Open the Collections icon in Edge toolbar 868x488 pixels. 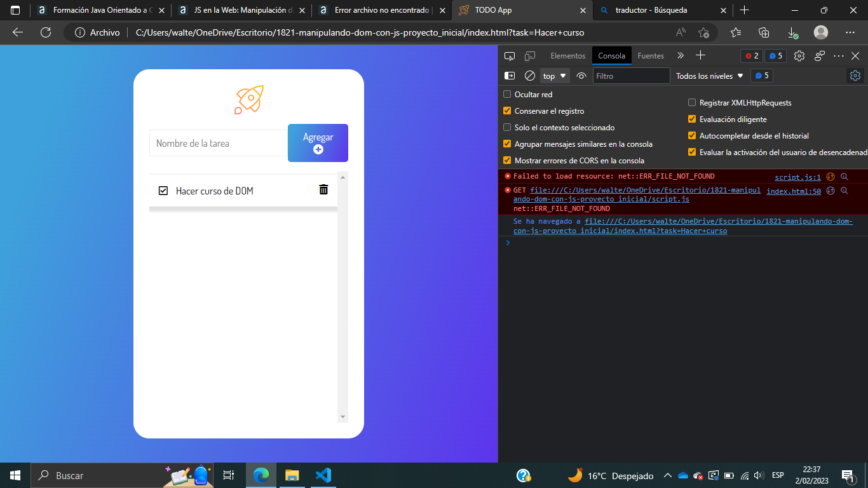pos(764,32)
